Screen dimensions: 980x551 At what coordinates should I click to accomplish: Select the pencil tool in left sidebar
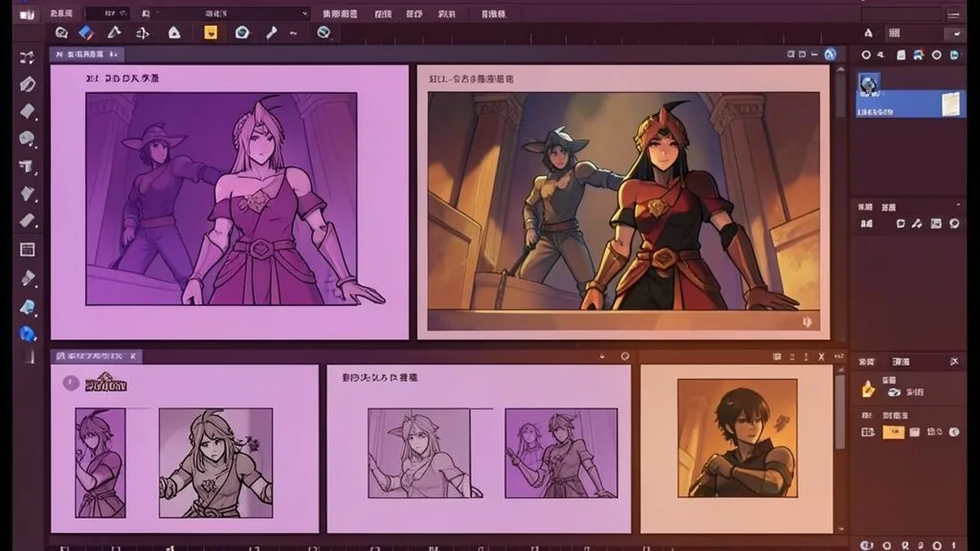pyautogui.click(x=28, y=83)
